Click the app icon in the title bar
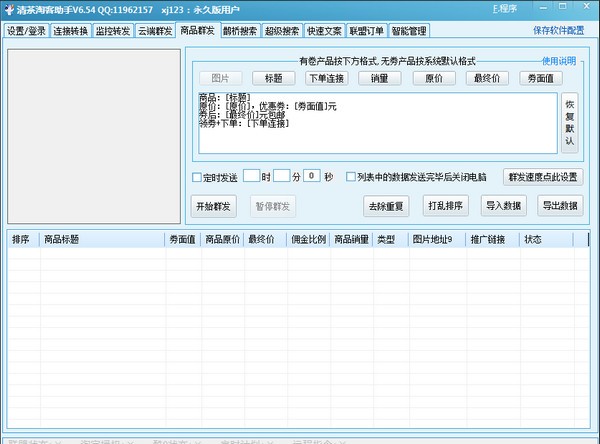The image size is (600, 444). [8, 9]
